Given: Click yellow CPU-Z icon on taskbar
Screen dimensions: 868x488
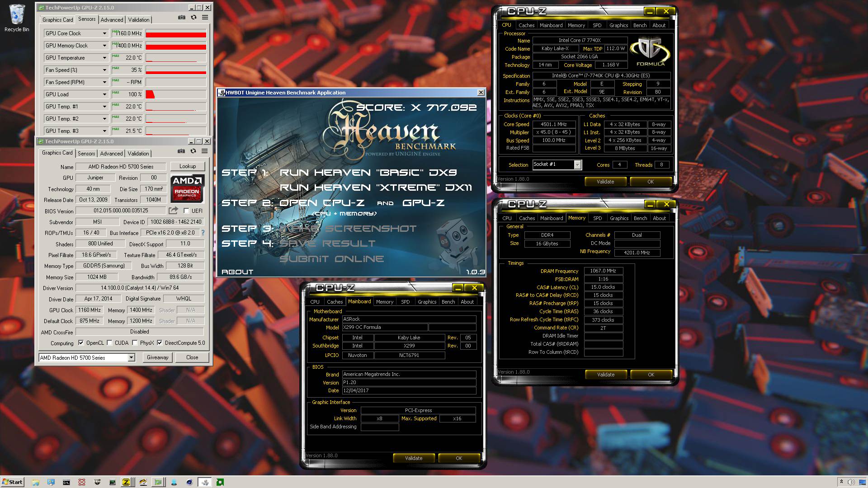Looking at the screenshot, I should coord(126,482).
